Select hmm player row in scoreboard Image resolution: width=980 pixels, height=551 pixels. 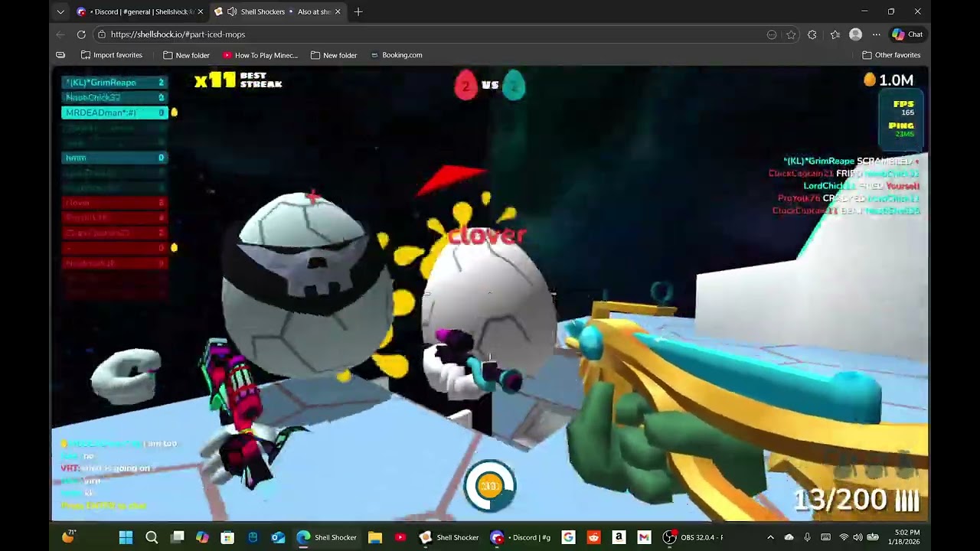coord(114,158)
